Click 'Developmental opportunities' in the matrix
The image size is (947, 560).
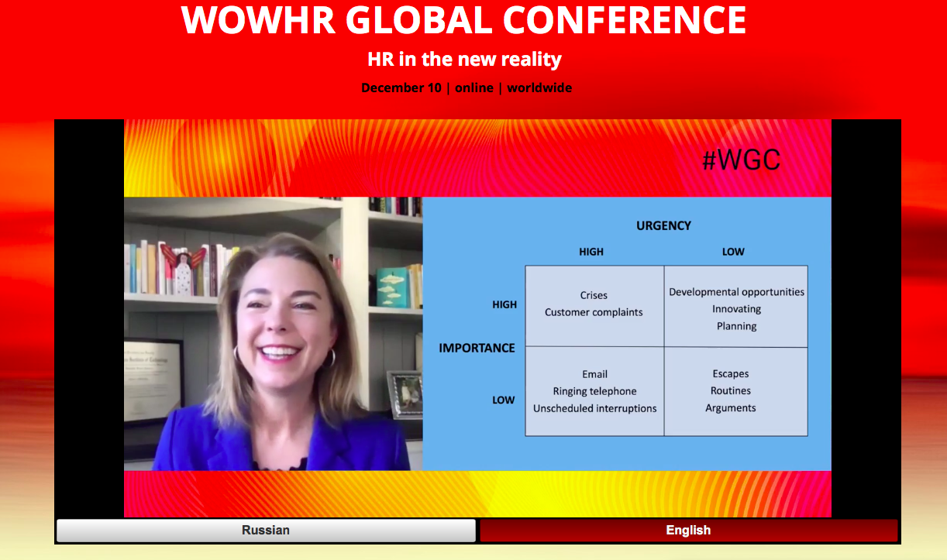736,292
